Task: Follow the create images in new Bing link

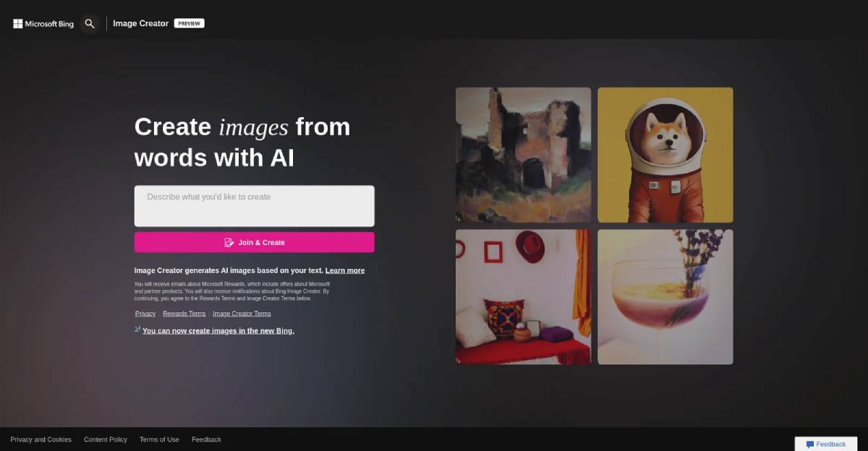Action: click(218, 331)
